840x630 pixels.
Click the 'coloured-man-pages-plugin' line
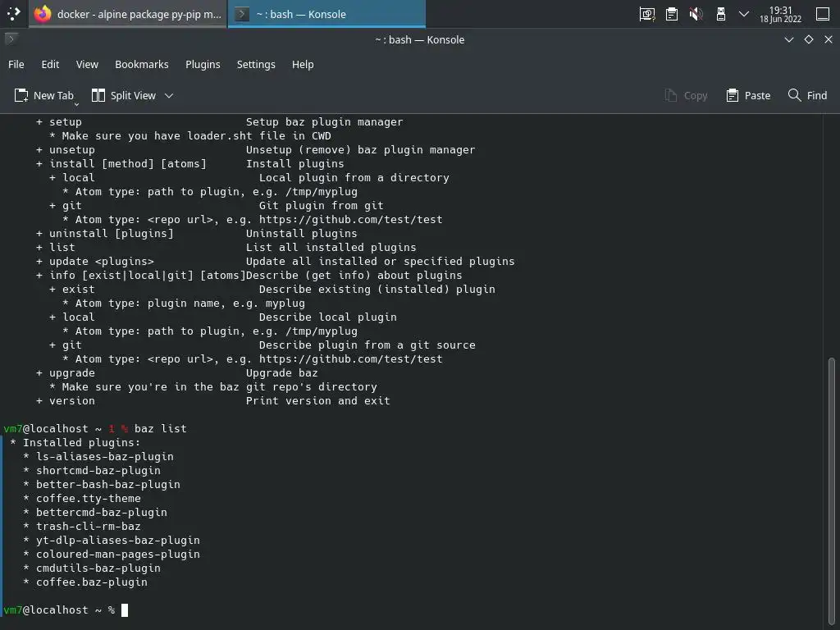point(118,554)
